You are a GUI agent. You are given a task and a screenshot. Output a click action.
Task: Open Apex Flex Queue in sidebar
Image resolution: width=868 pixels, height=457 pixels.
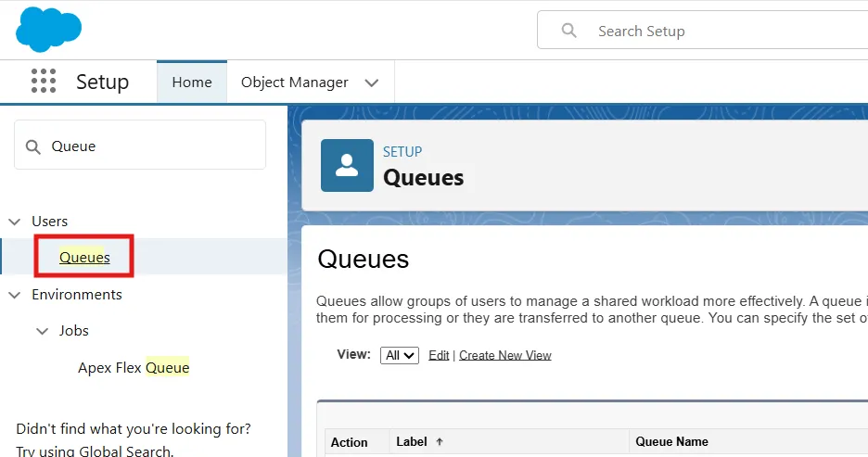(x=134, y=367)
